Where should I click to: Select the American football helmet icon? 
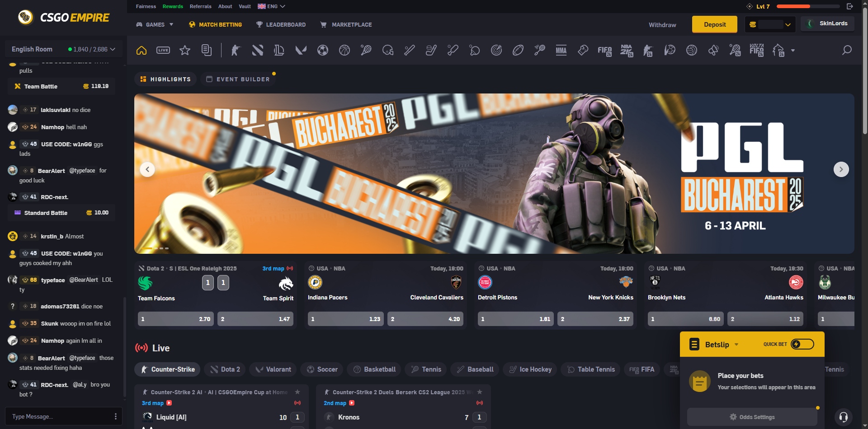click(387, 50)
